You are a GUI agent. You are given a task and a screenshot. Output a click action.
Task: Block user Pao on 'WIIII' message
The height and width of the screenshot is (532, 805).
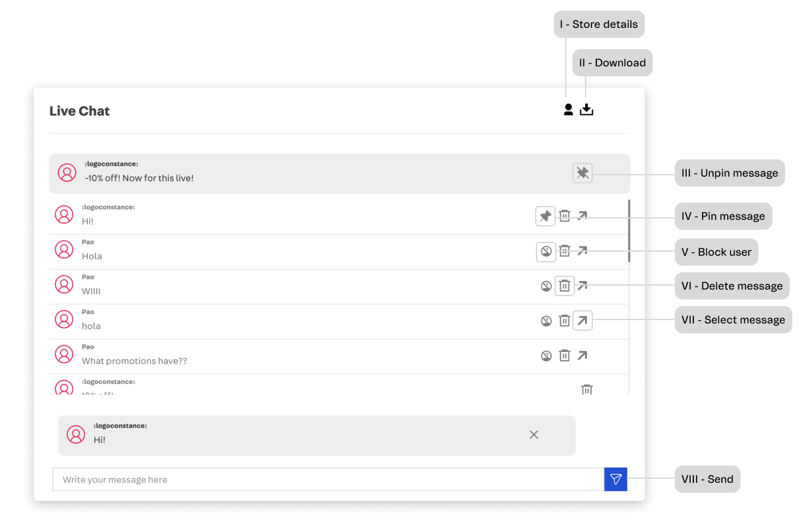point(546,286)
